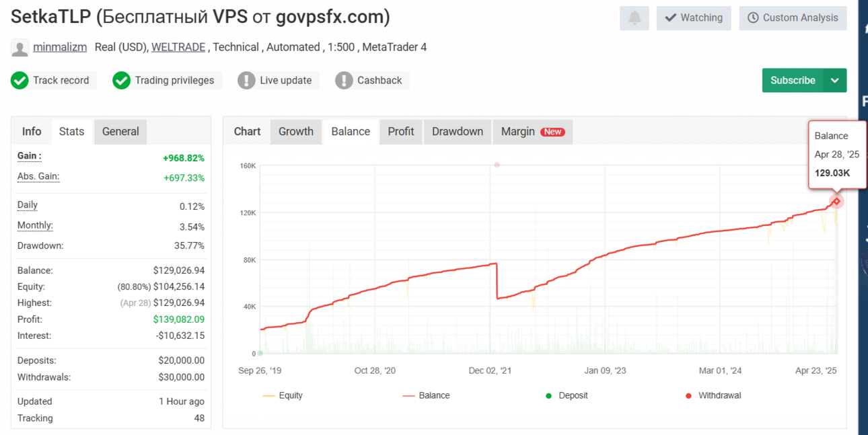868x435 pixels.
Task: Toggle the Deposit legend series
Action: [x=567, y=395]
